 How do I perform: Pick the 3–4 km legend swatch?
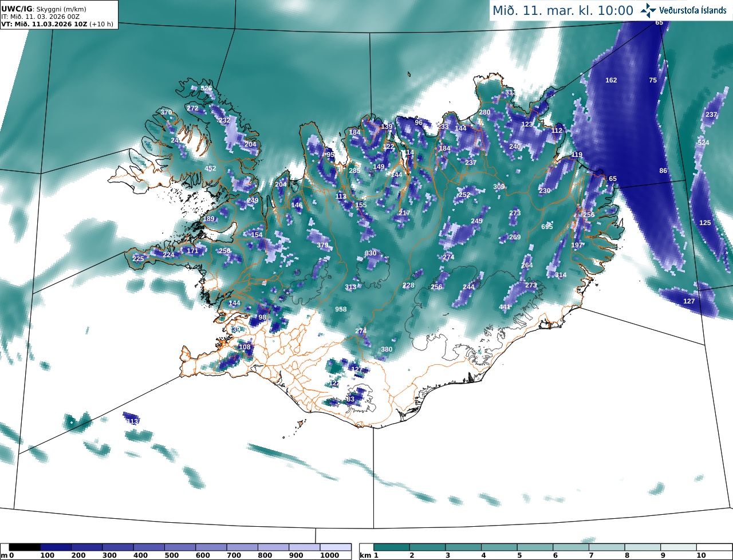tap(463, 547)
